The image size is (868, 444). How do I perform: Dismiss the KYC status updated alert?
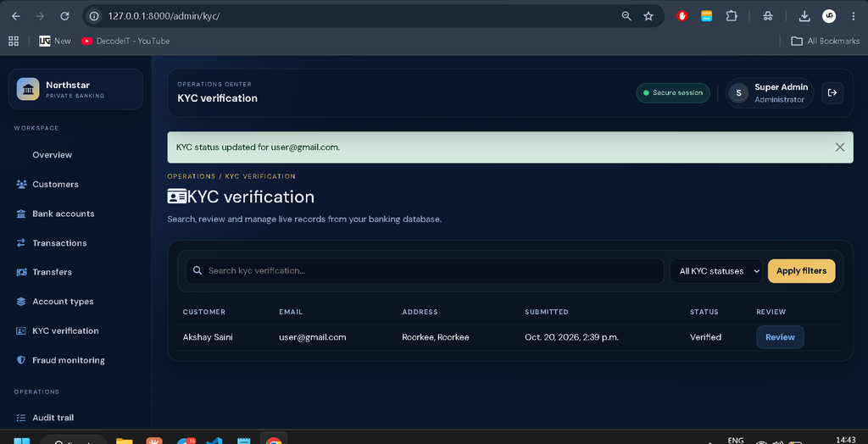[840, 147]
